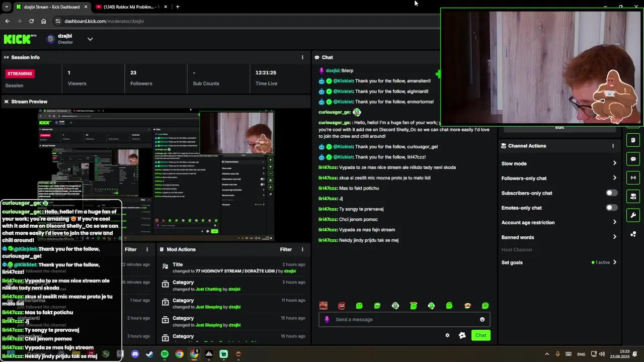Insert the last green laughing emote
644x362 pixels.
coord(486,306)
